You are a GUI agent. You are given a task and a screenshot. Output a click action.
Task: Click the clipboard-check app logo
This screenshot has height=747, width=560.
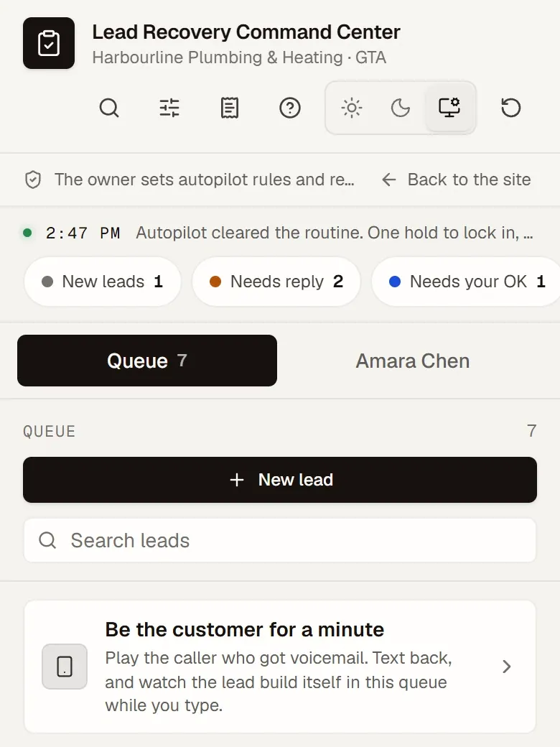click(x=49, y=43)
